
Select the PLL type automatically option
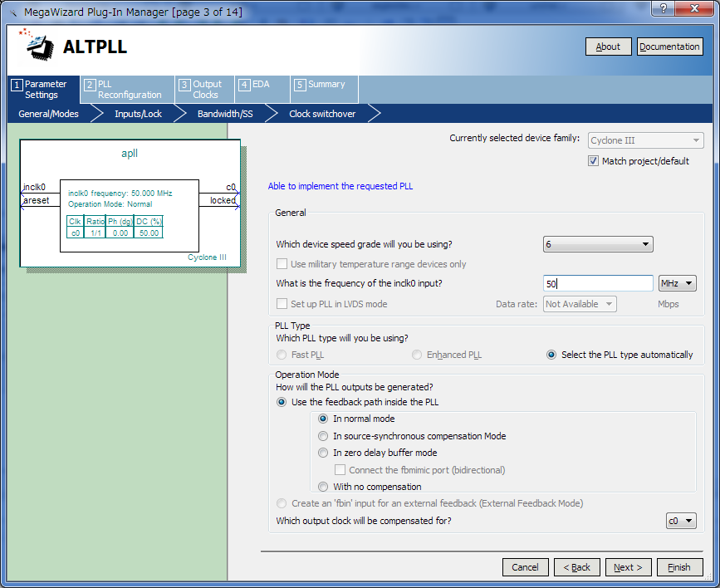point(551,355)
